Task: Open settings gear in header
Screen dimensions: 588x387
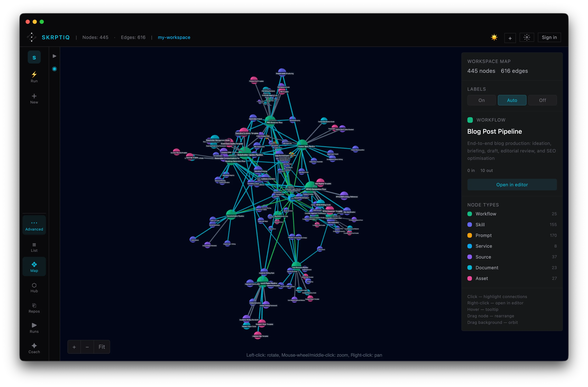Action: [527, 37]
